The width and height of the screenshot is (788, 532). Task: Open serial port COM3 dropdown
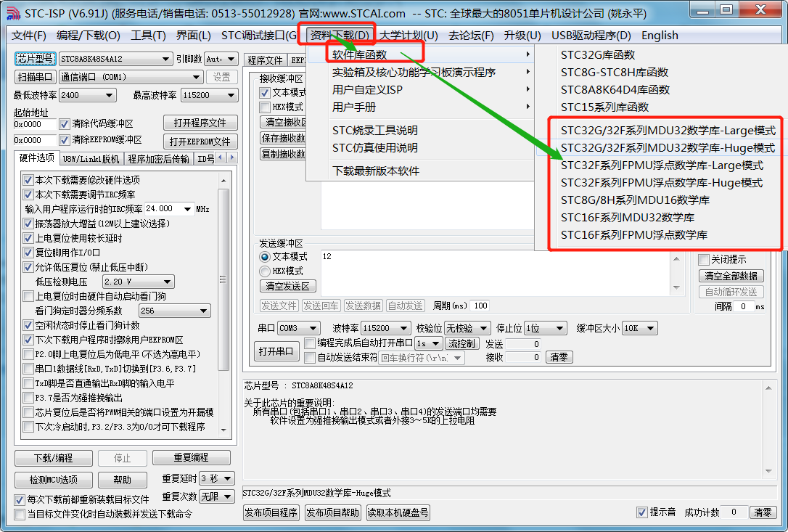[x=298, y=328]
